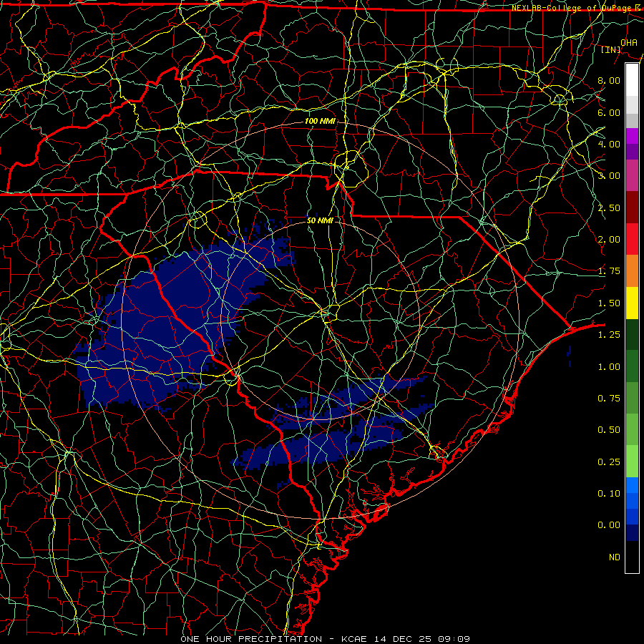The image size is (644, 644).
Task: Click the magenta swatch in the color scale
Action: click(x=632, y=136)
